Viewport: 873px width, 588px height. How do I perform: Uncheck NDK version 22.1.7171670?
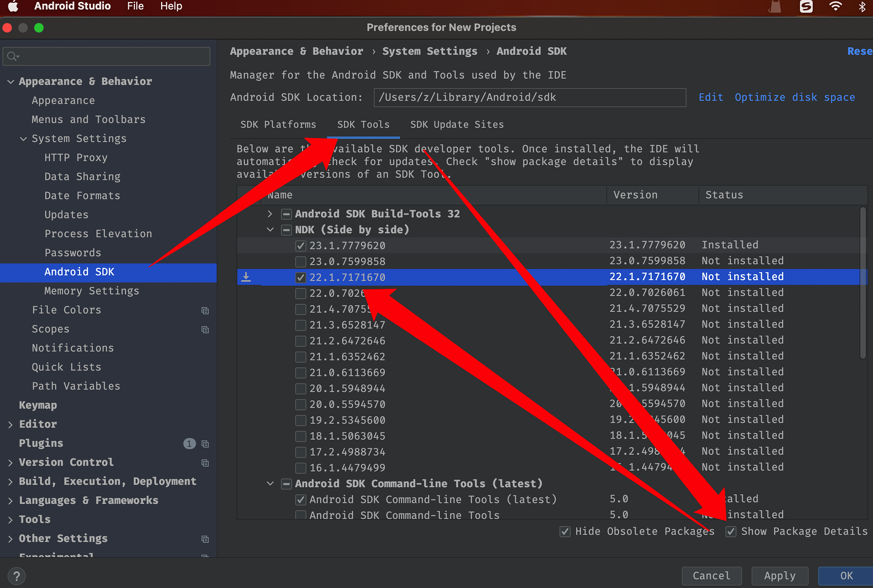301,277
